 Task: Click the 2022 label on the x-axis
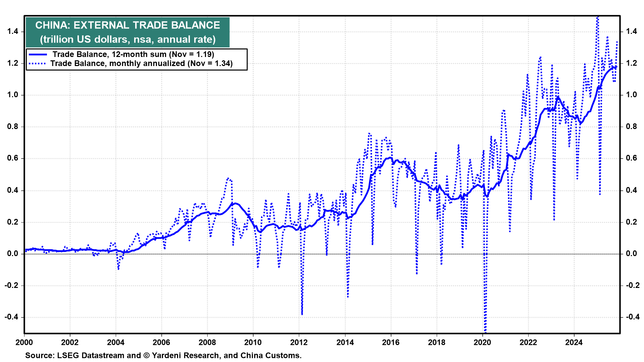click(x=528, y=342)
